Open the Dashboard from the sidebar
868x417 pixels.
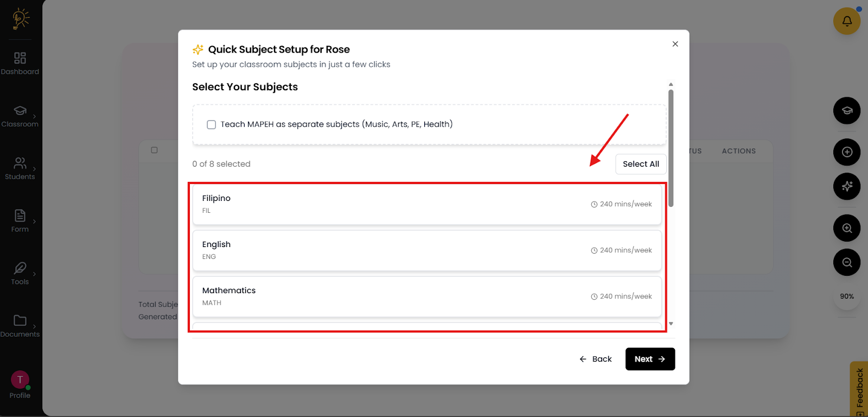20,64
